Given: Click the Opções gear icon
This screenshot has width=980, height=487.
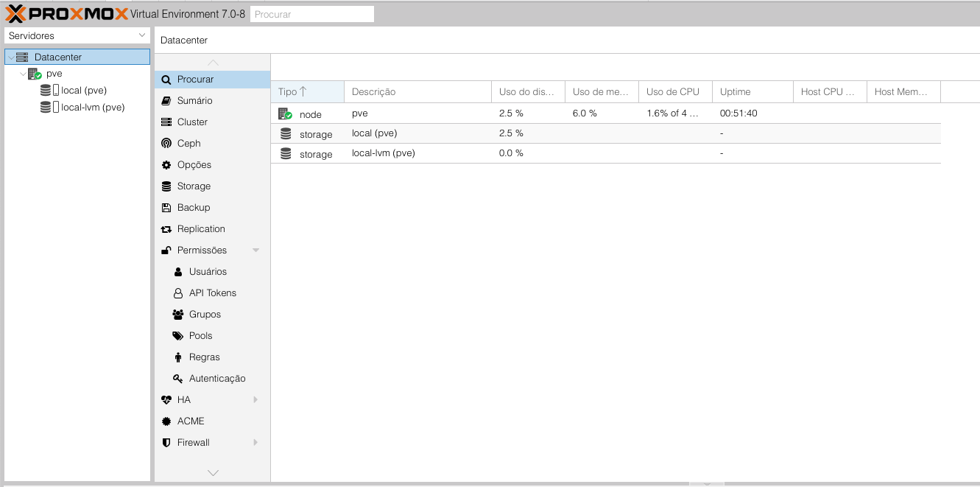Looking at the screenshot, I should click(x=166, y=165).
